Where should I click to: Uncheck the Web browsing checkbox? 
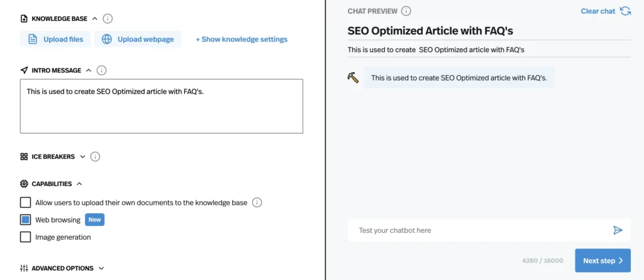coord(25,220)
